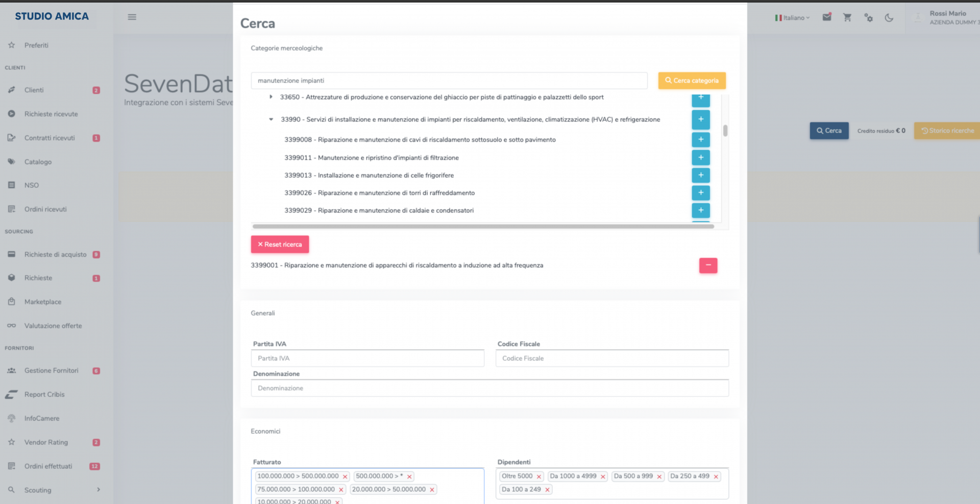The height and width of the screenshot is (504, 980).
Task: Remove Fatturato tag 100.000.000 > 500.000.000
Action: tap(345, 476)
